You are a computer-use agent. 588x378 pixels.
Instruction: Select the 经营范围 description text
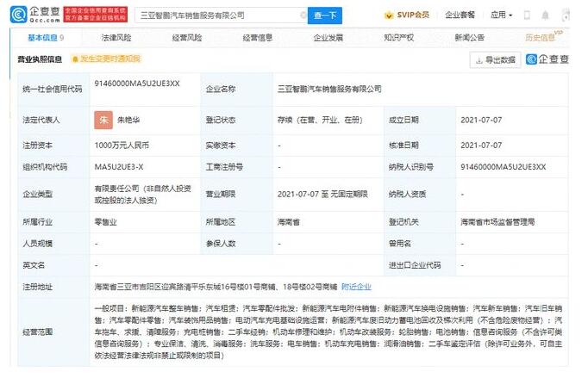pos(328,332)
